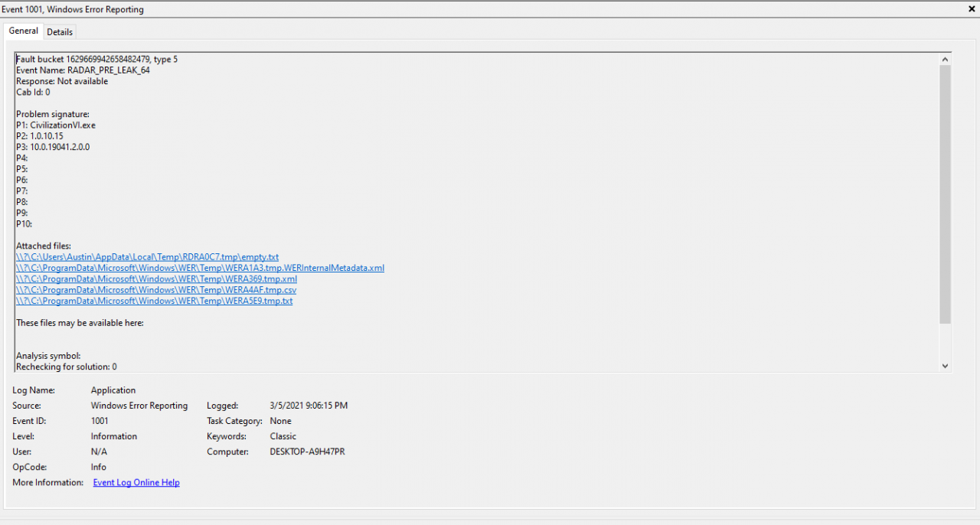Click the description box scrollbar thumb

(945, 191)
